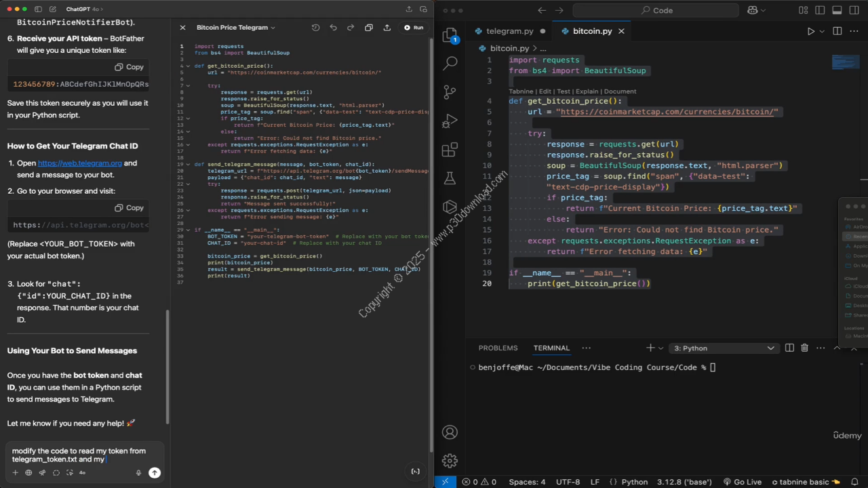Collapse the __main__ block in canvas
The image size is (868, 488).
point(188,230)
